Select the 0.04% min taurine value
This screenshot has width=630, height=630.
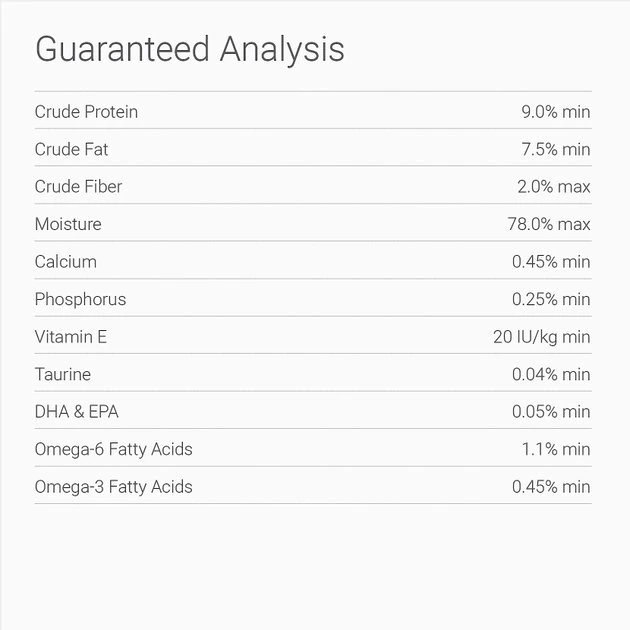coord(551,374)
